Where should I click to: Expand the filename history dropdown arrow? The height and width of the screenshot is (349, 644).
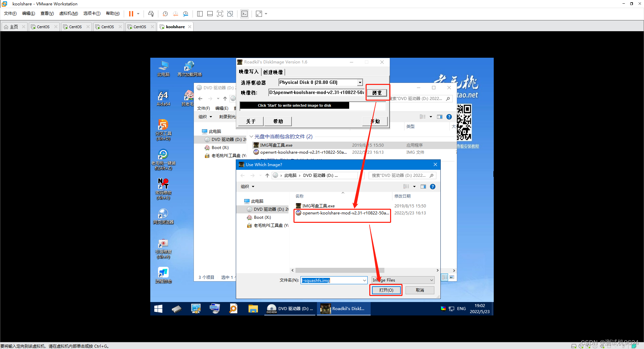(365, 280)
